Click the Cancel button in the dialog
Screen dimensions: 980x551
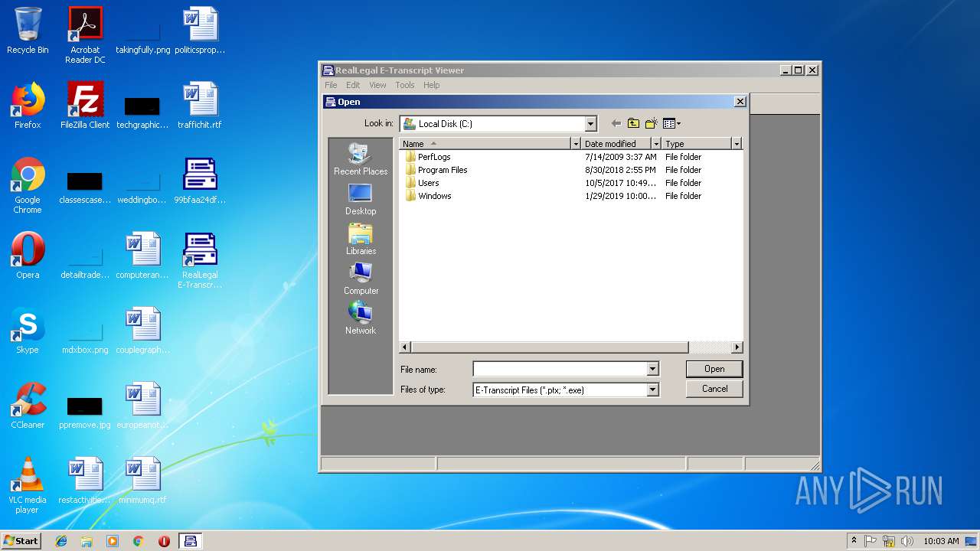pos(714,389)
